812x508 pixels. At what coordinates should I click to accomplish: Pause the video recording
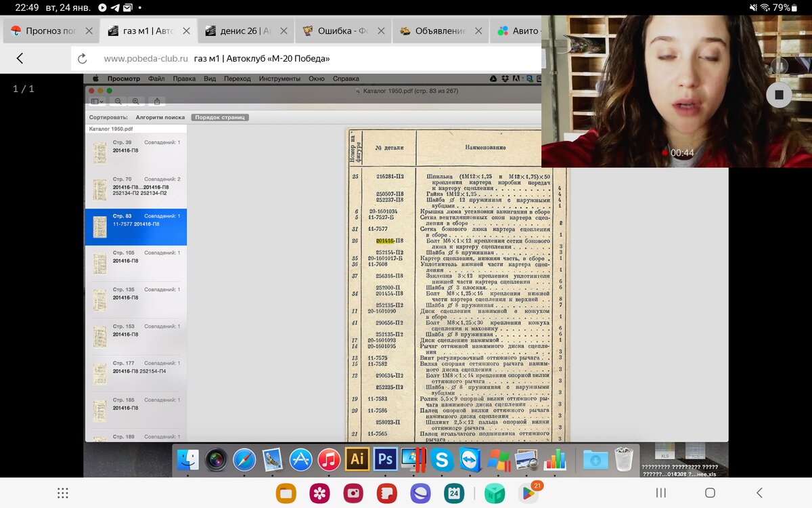779,66
